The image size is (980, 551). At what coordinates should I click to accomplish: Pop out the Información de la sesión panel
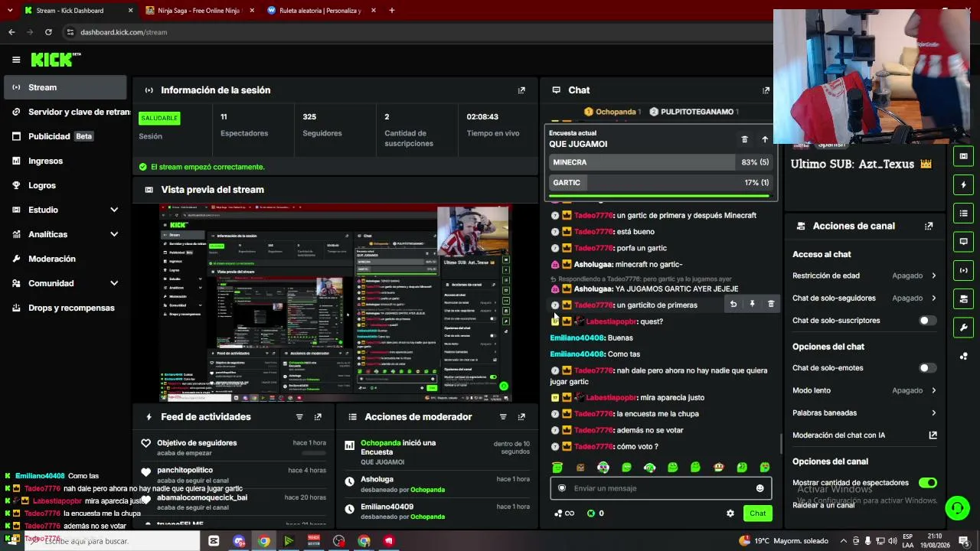521,90
